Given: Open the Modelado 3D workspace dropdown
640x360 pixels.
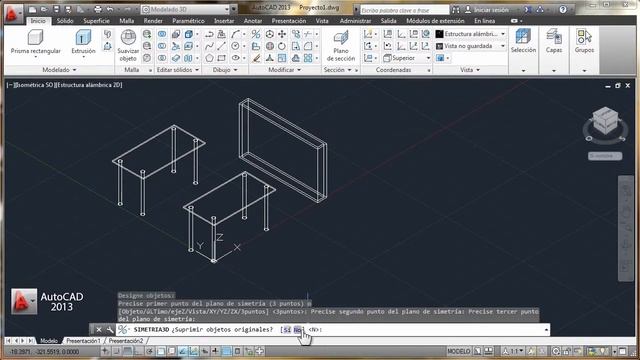Looking at the screenshot, I should coord(186,9).
